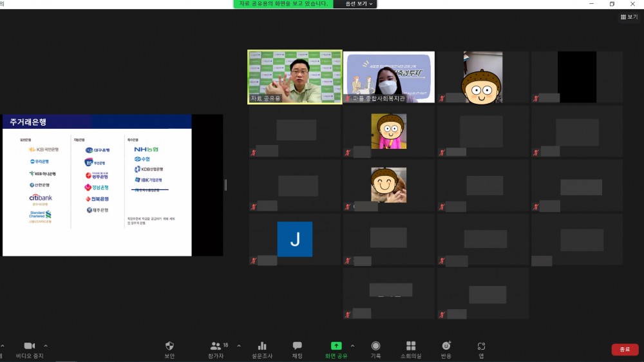Viewport: 644px width, 362px height.
Task: Expand the participants options chevron
Action: pyautogui.click(x=239, y=346)
